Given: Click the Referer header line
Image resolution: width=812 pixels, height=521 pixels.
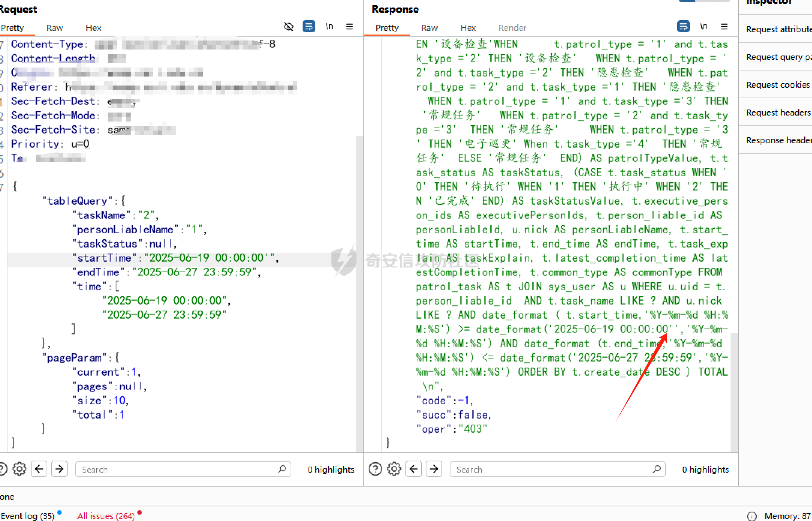Looking at the screenshot, I should pyautogui.click(x=154, y=87).
